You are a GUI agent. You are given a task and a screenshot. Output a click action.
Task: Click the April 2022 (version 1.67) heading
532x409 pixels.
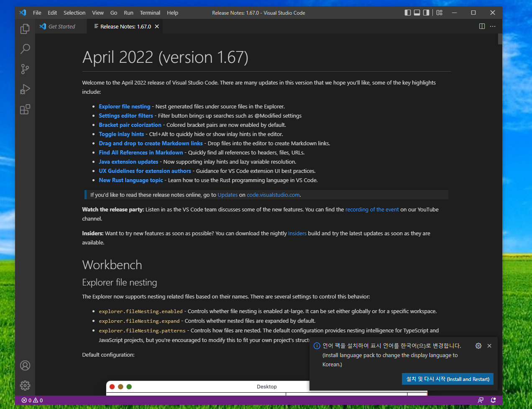(165, 57)
